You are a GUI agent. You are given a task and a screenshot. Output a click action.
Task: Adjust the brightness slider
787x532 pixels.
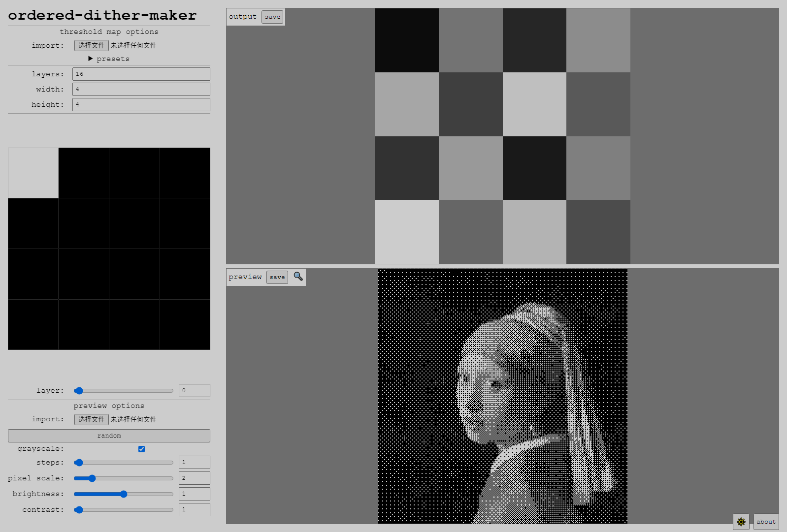tap(124, 494)
